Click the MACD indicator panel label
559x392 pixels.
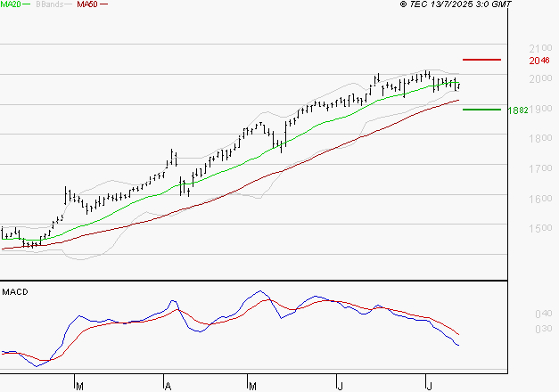[x=15, y=292]
